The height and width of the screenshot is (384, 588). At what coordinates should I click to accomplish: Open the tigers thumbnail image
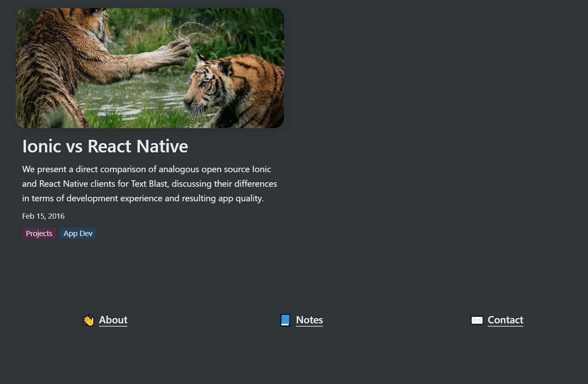pos(150,68)
